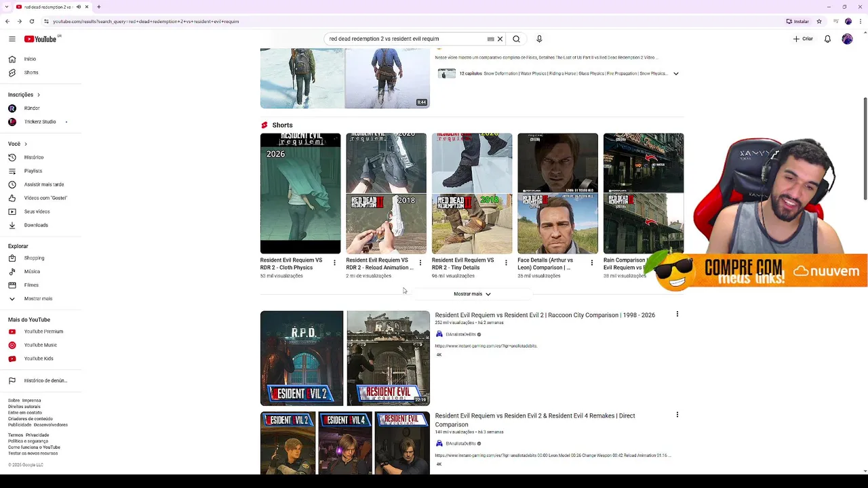868x488 pixels.
Task: Expand the 12 capítulos chapter list chevron
Action: [675, 73]
